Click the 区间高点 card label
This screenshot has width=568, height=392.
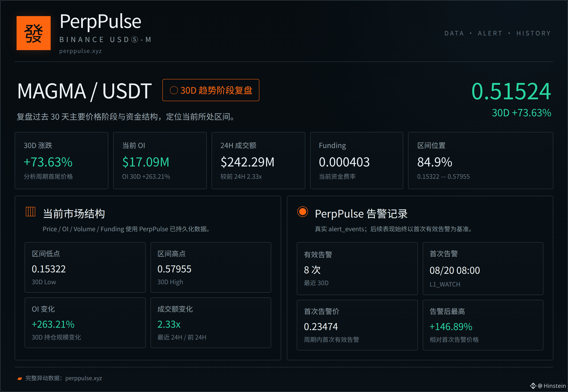click(x=171, y=254)
